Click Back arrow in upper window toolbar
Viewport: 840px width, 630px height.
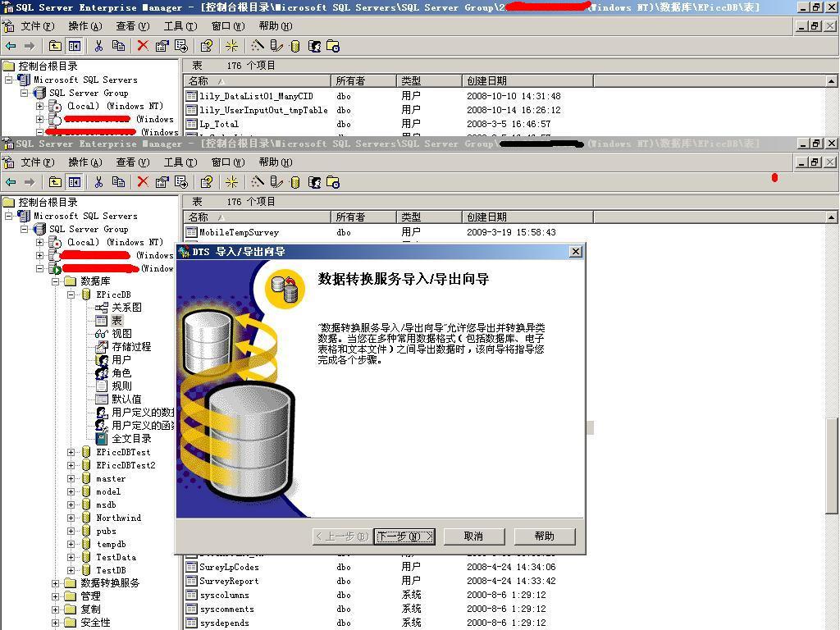point(11,46)
